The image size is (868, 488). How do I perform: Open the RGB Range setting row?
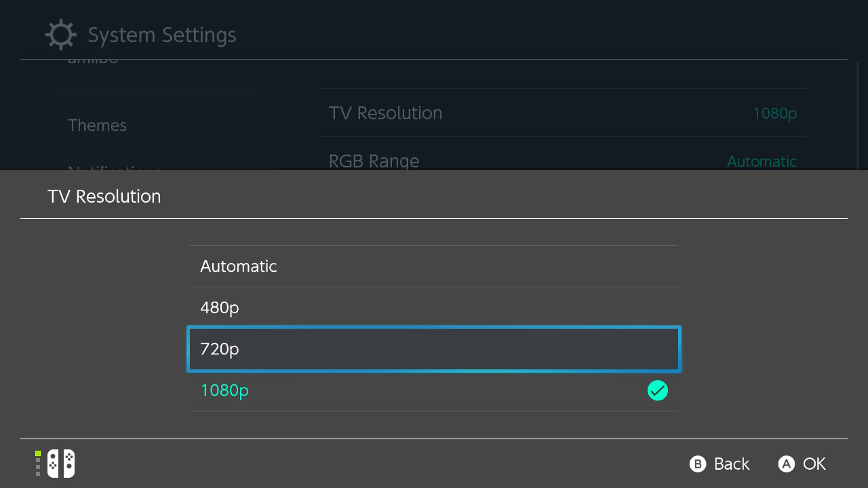pyautogui.click(x=562, y=161)
